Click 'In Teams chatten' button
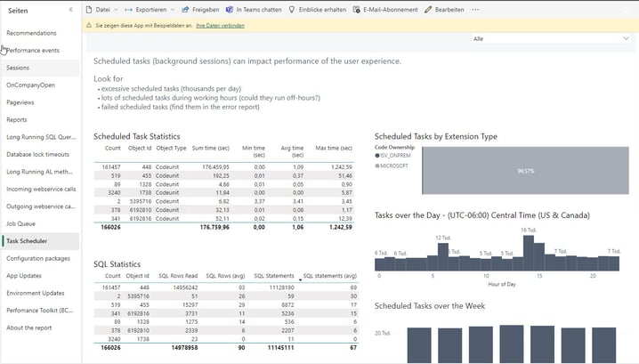This screenshot has height=364, width=639. click(259, 10)
